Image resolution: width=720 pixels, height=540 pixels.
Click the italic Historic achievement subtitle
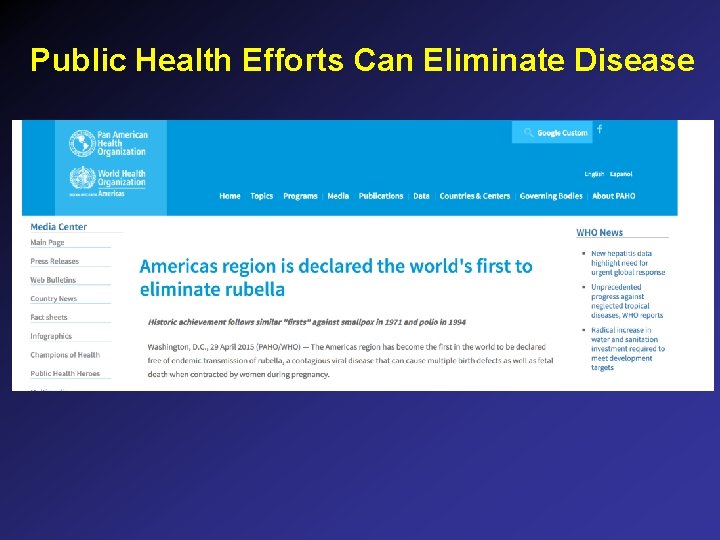(307, 322)
